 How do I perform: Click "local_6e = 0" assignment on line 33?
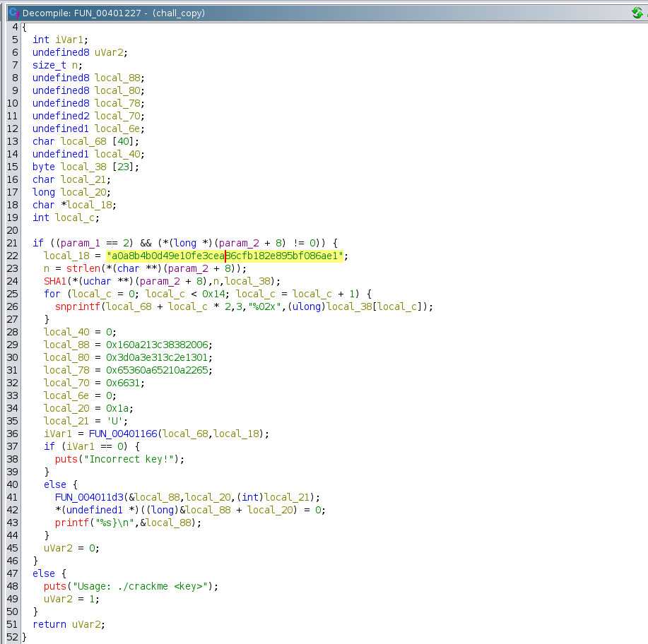pyautogui.click(x=78, y=395)
